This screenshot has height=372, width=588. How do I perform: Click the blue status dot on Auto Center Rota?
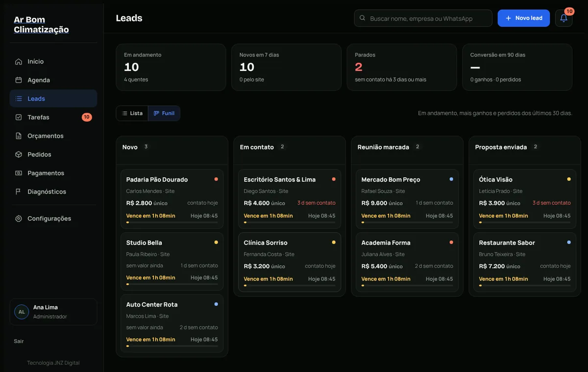(x=216, y=304)
